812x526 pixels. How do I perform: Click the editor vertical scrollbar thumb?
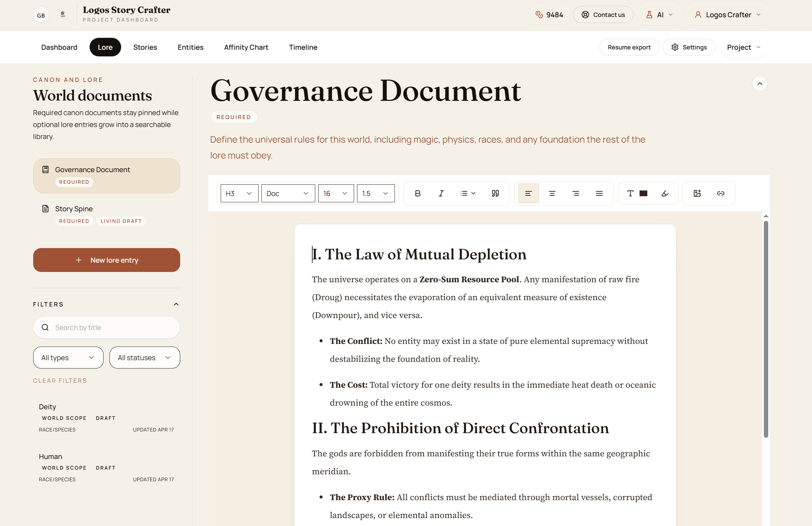766,329
